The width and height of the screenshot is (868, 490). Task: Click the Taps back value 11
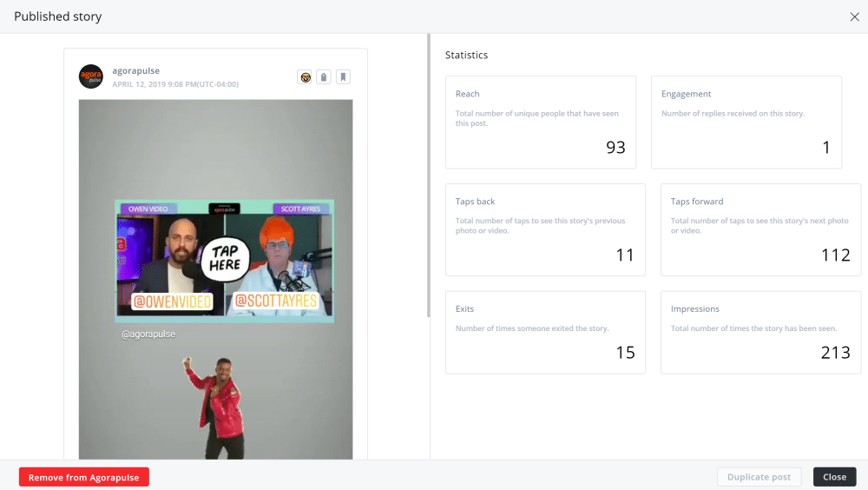(x=625, y=255)
